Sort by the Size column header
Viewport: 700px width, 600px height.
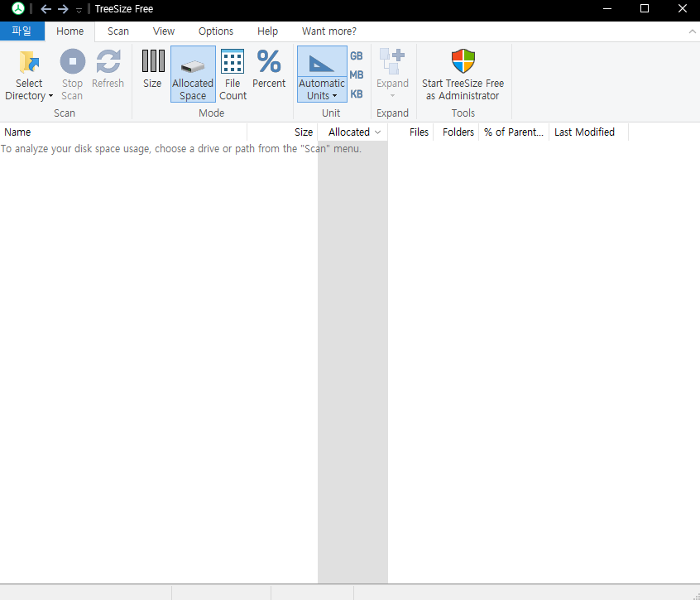(x=282, y=132)
